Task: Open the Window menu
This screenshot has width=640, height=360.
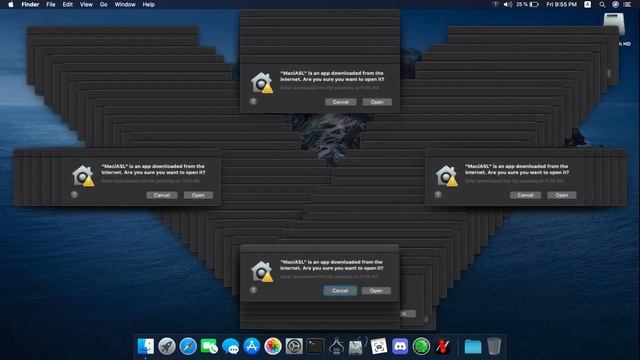Action: coord(125,4)
